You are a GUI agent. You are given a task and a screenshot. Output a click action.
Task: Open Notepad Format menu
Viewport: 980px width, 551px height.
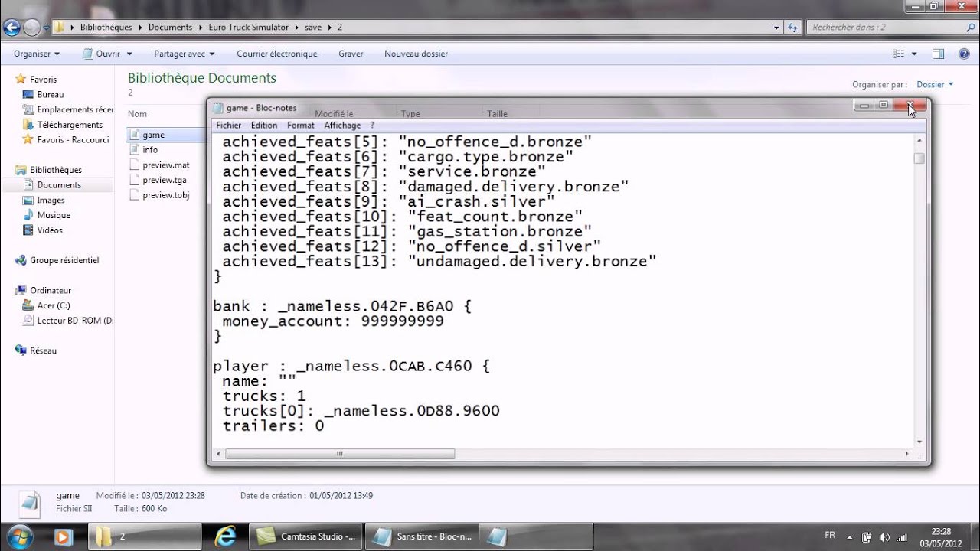[301, 126]
